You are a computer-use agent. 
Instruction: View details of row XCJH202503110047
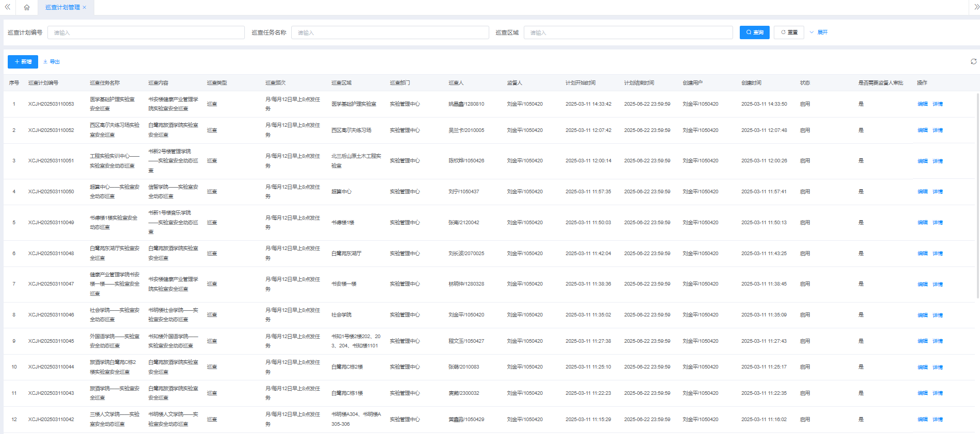[937, 285]
